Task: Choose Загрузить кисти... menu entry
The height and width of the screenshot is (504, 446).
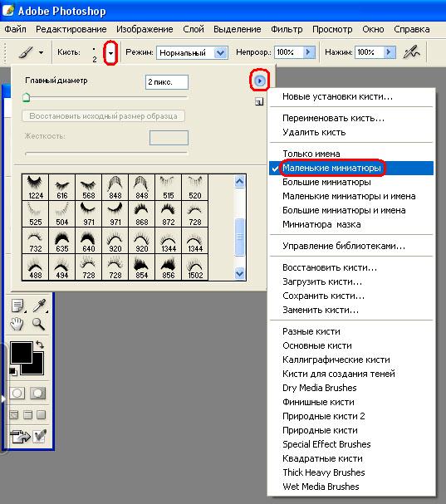Action: [x=351, y=281]
